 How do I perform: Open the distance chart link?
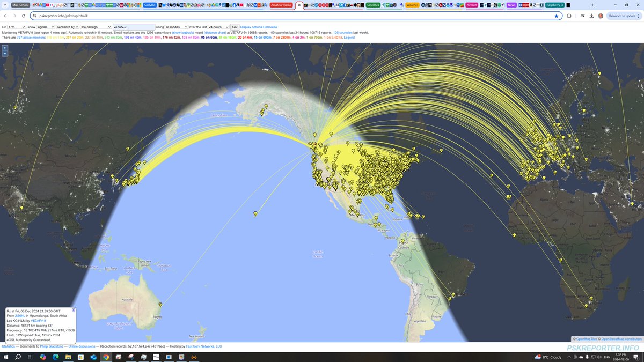pos(215,33)
